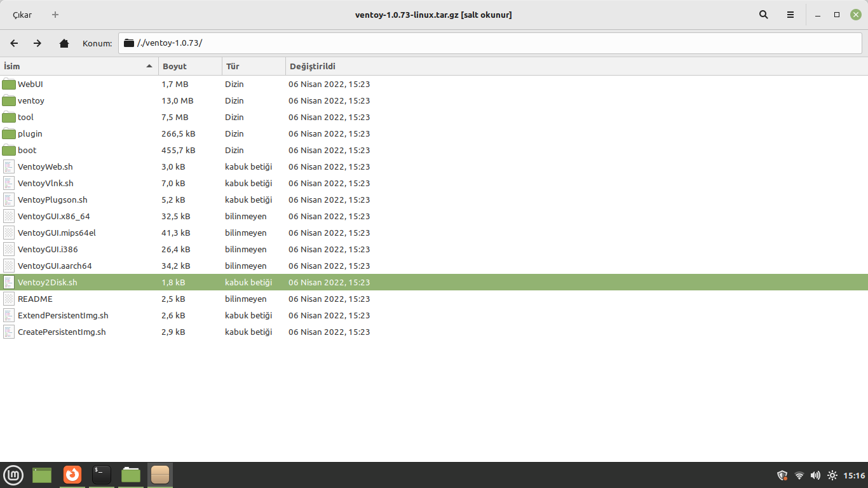Select the CreatePersistentImg.sh script icon

pyautogui.click(x=9, y=332)
